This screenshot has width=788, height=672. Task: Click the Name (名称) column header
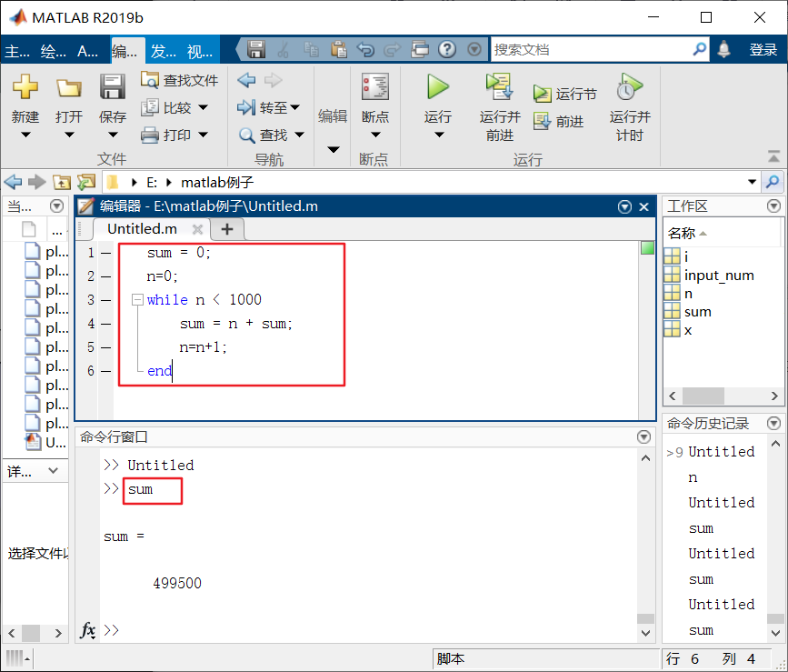pyautogui.click(x=723, y=233)
